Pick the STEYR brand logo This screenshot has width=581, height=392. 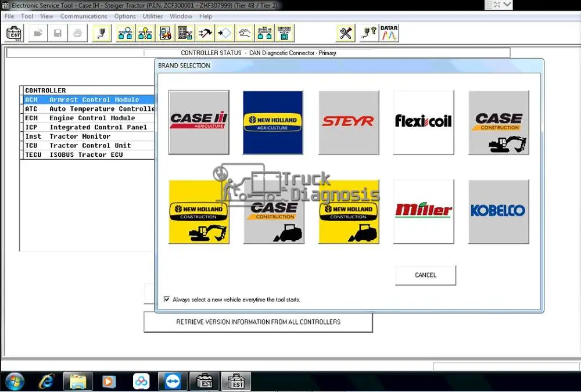(349, 123)
